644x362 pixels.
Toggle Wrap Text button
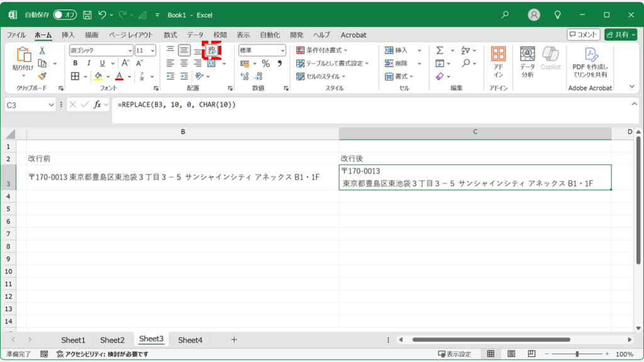[211, 50]
